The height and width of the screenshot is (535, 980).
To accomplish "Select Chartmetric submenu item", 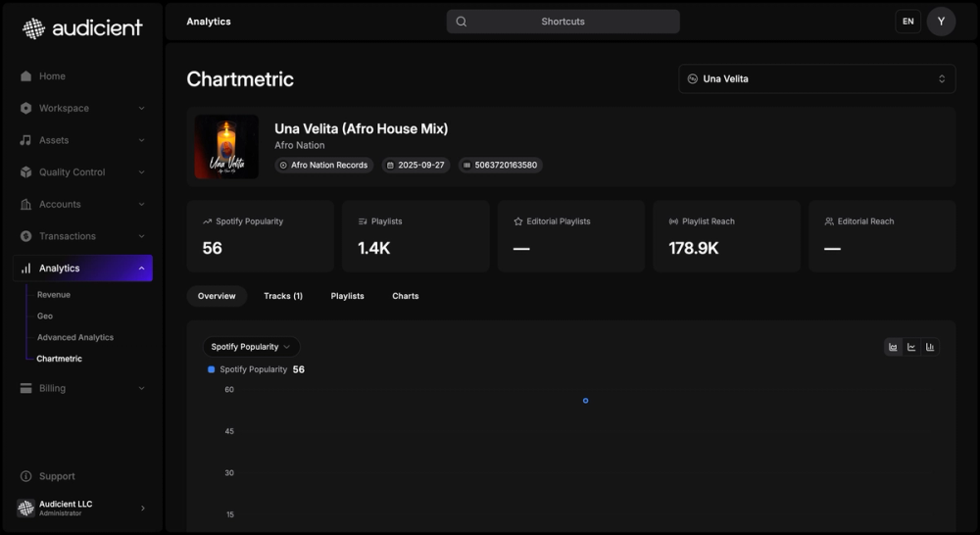I will (60, 359).
